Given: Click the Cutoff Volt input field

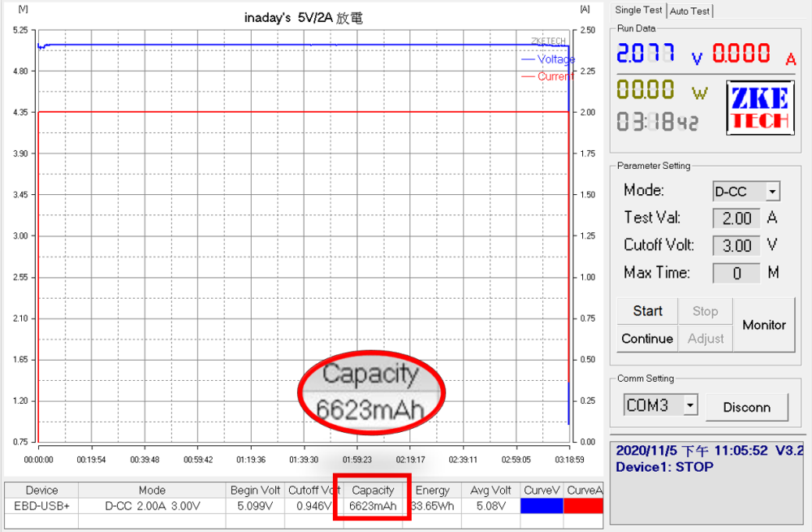Looking at the screenshot, I should pos(736,245).
